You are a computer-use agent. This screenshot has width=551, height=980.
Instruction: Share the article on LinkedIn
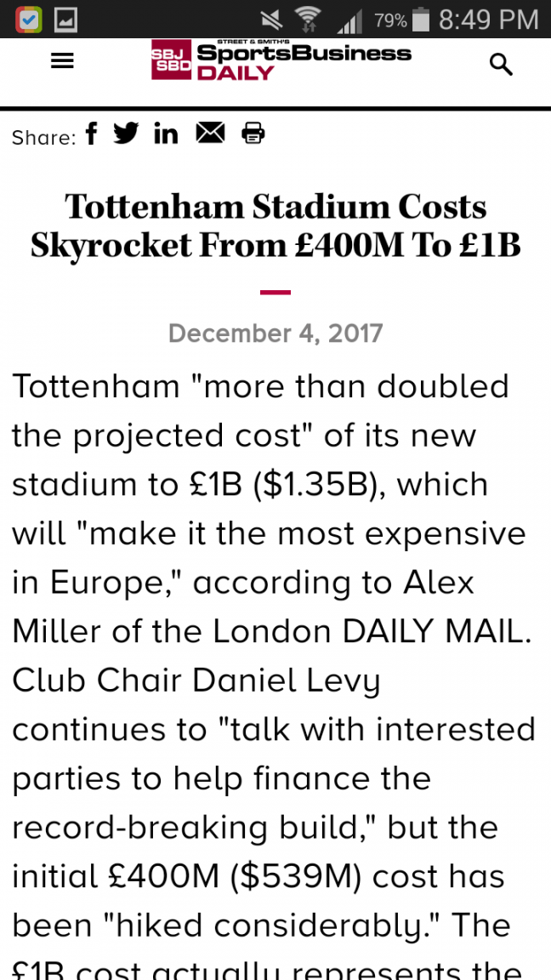click(x=166, y=134)
